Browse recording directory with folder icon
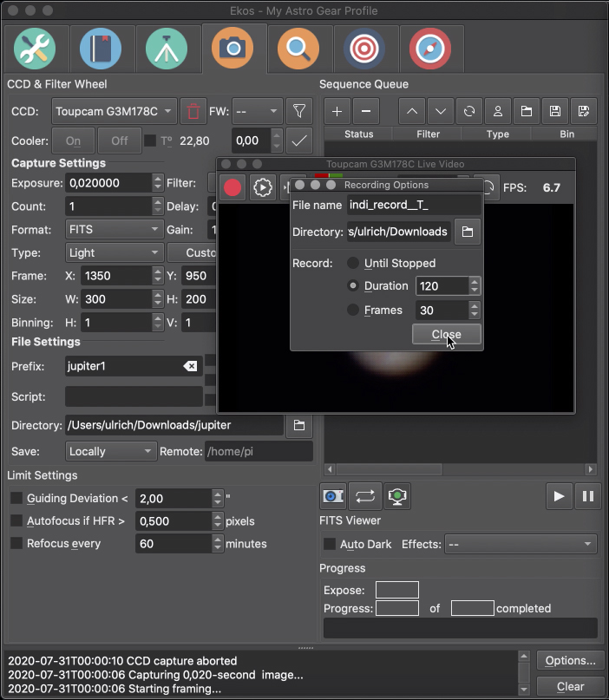 [468, 232]
